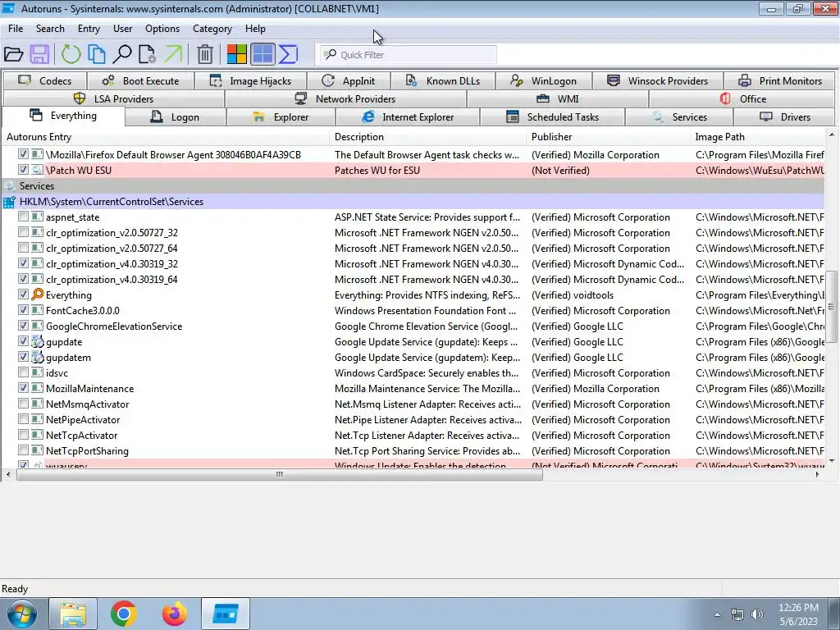This screenshot has width=840, height=630.
Task: Click the vertical scrollbar thumb
Action: pos(831,307)
